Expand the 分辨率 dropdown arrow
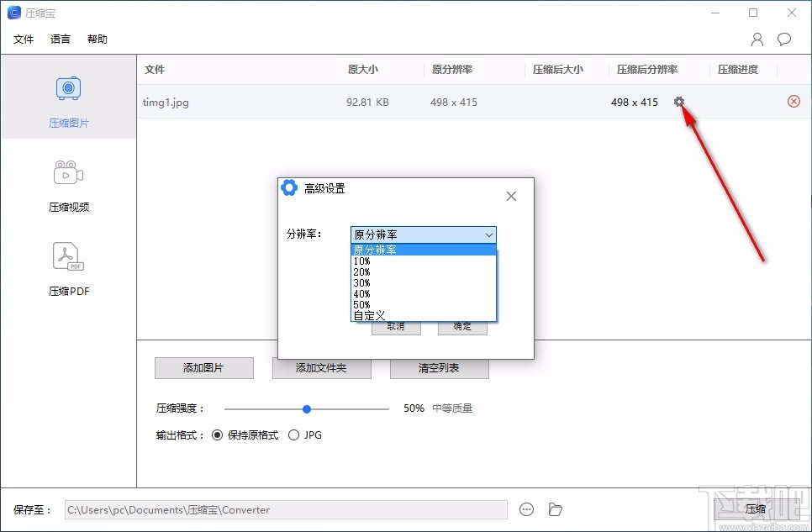Screen dimensions: 812x532 click(x=488, y=234)
